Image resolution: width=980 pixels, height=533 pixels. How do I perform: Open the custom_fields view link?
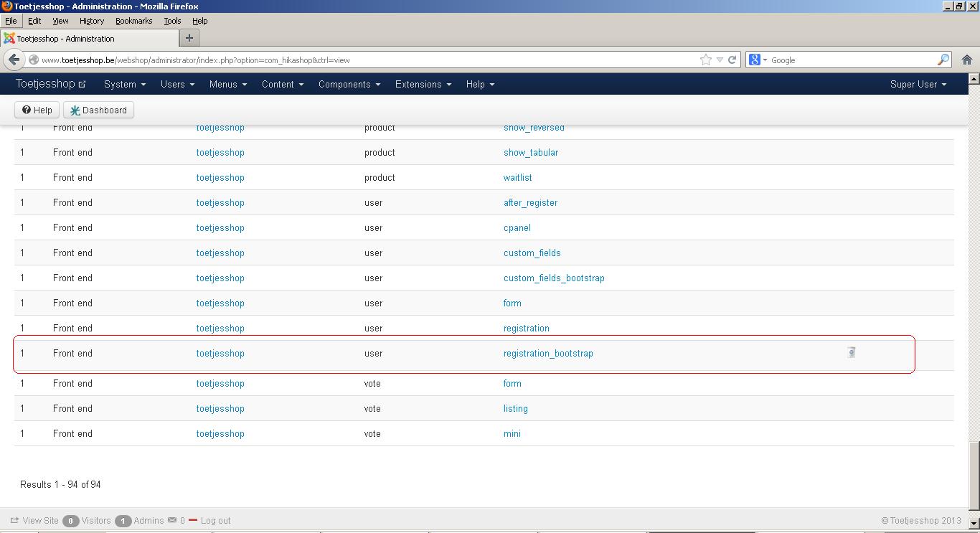[532, 253]
